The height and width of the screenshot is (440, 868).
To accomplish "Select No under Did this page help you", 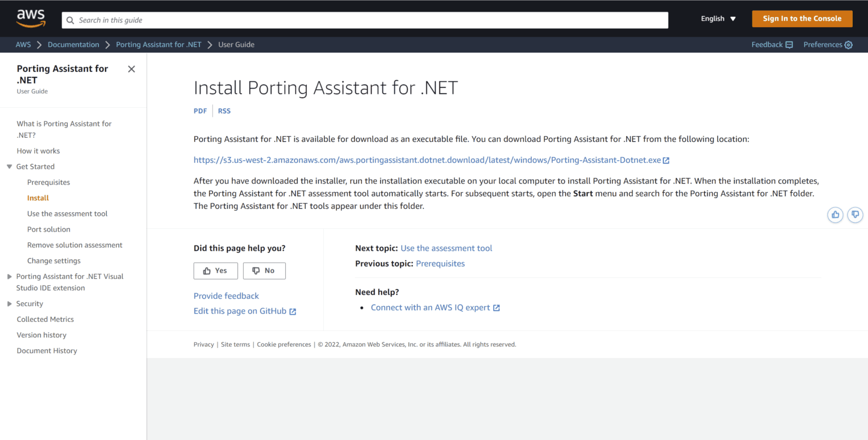I will click(264, 271).
